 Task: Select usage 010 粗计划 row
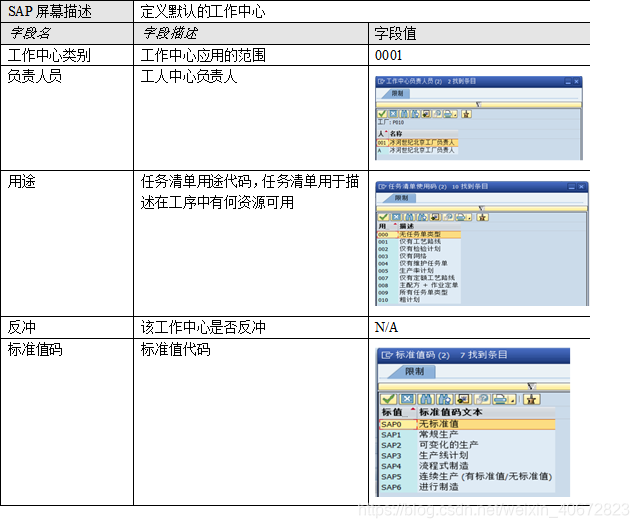coord(419,300)
